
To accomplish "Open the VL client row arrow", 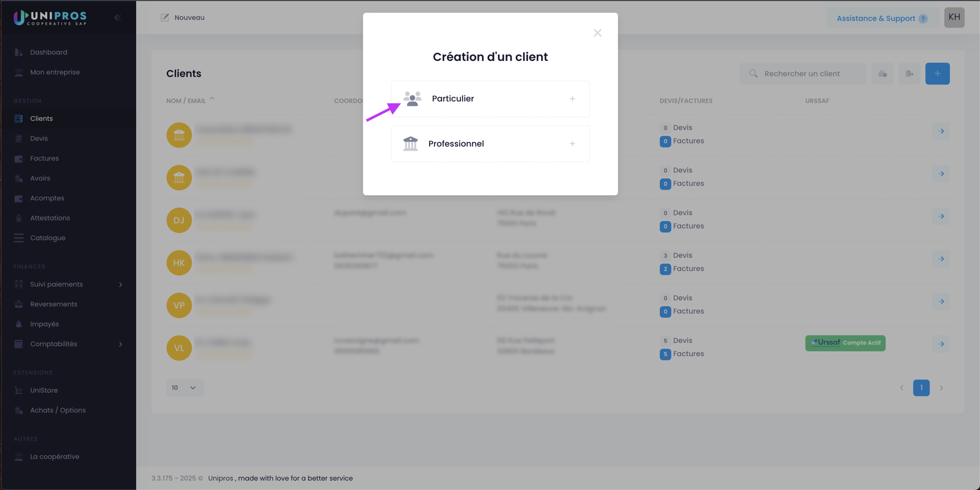I will pyautogui.click(x=941, y=344).
